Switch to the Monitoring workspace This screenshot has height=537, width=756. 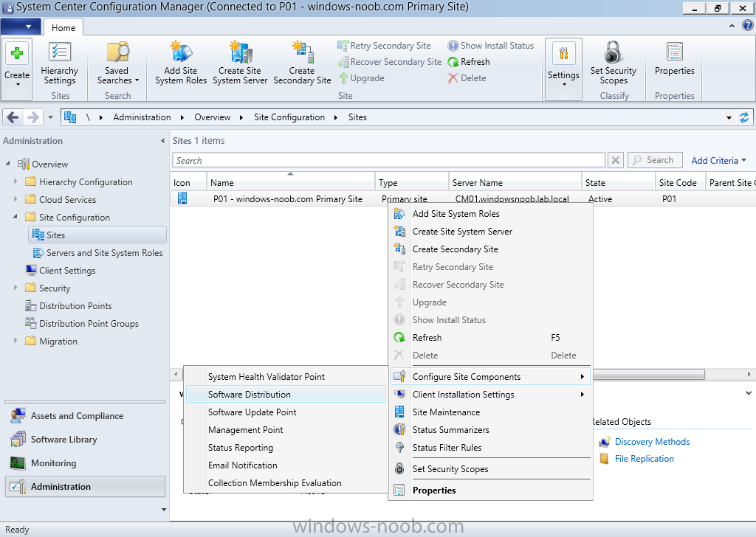point(86,462)
